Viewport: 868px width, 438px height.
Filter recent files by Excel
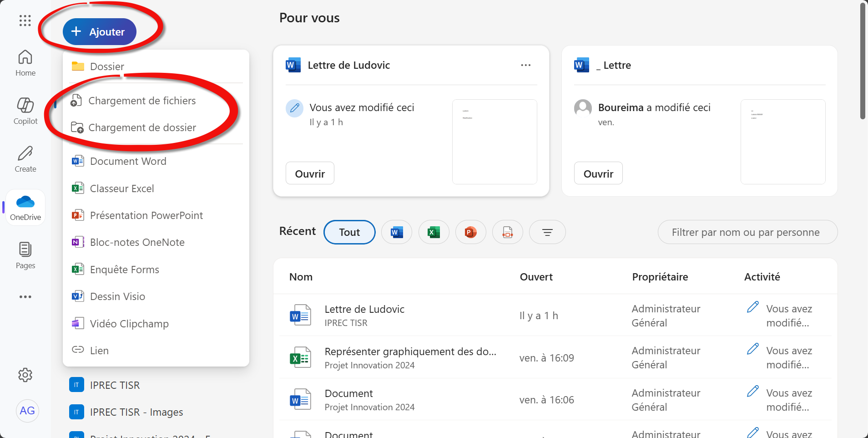click(x=434, y=232)
